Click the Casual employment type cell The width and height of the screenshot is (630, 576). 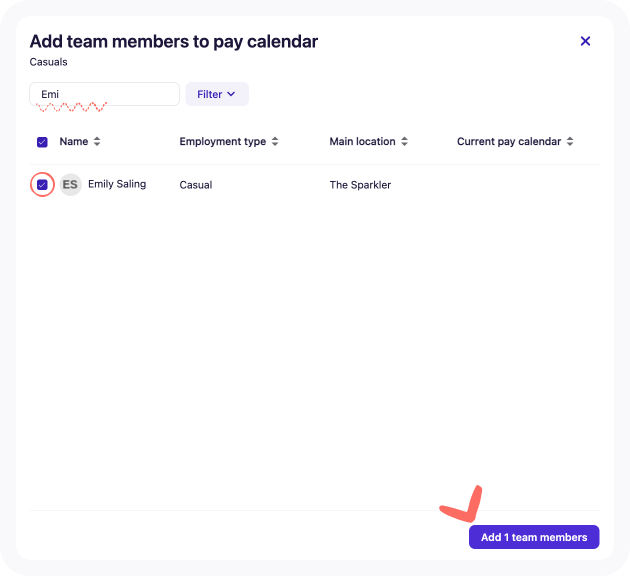tap(196, 185)
